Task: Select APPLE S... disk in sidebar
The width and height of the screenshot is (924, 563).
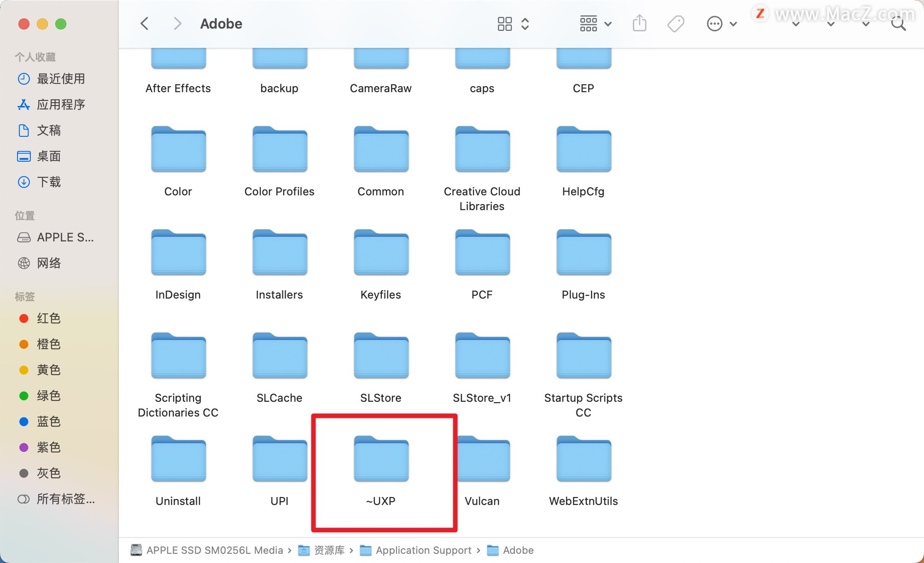Action: (x=55, y=237)
